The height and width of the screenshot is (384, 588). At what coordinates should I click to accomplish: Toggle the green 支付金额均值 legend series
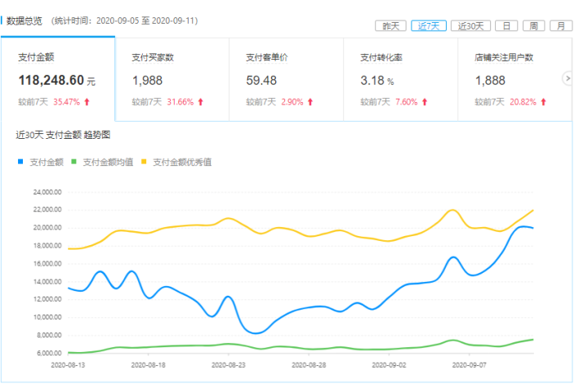102,162
